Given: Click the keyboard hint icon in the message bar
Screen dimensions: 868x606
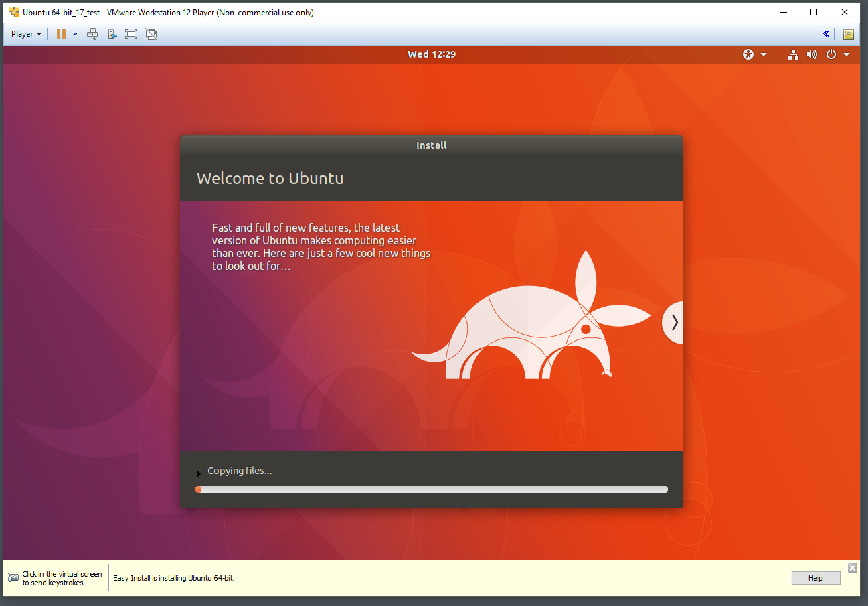Looking at the screenshot, I should click(x=13, y=578).
